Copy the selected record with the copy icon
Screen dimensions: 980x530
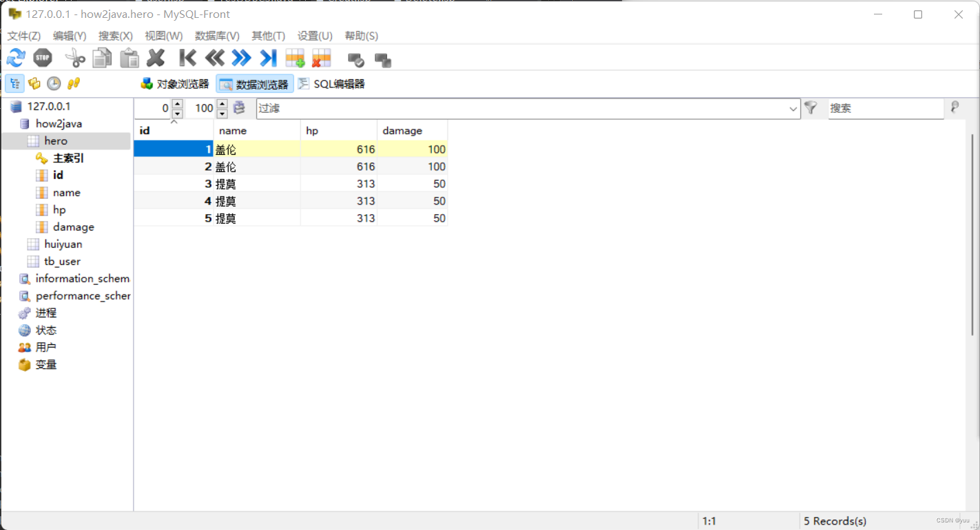tap(102, 58)
